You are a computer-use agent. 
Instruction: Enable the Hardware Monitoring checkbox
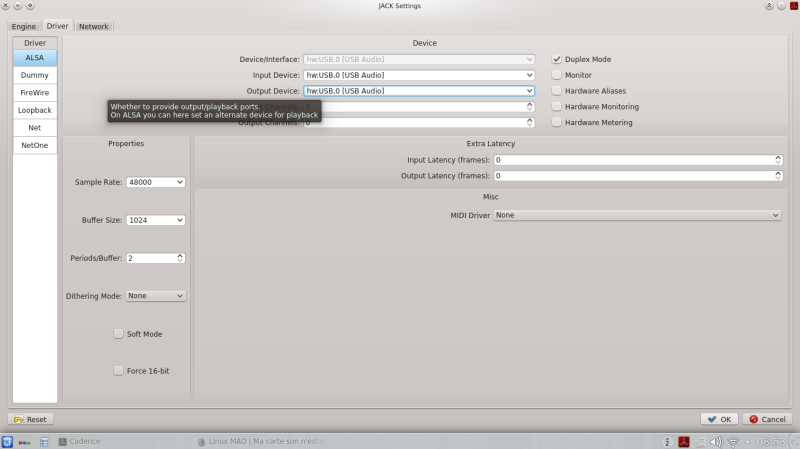pyautogui.click(x=557, y=107)
